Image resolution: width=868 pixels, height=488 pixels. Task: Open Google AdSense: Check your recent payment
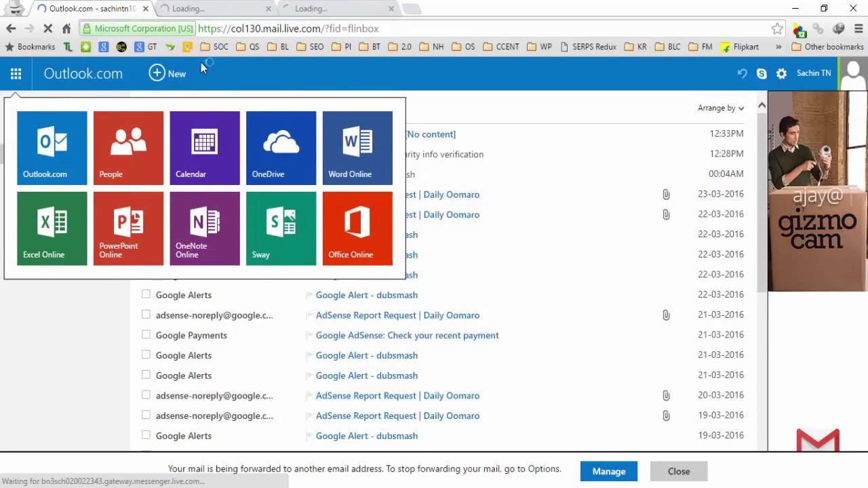coord(407,335)
